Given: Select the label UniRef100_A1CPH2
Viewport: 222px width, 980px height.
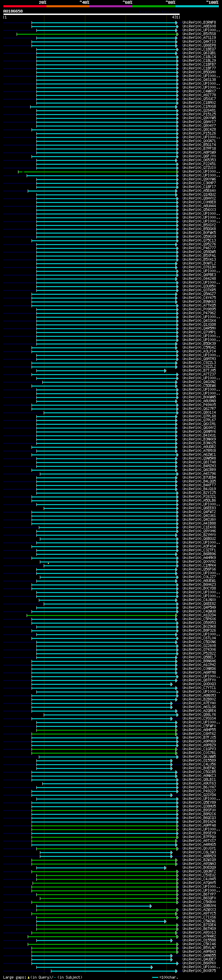Looking at the screenshot, I should pos(199,665).
